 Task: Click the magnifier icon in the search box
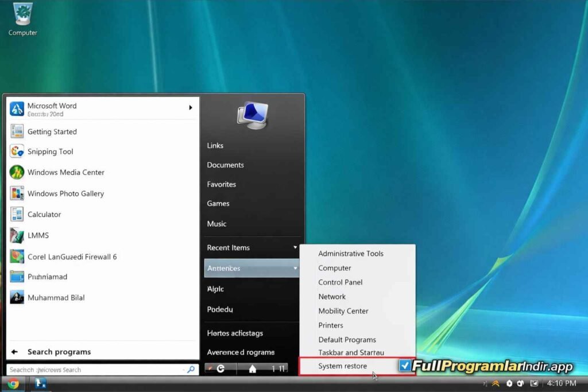pyautogui.click(x=190, y=369)
